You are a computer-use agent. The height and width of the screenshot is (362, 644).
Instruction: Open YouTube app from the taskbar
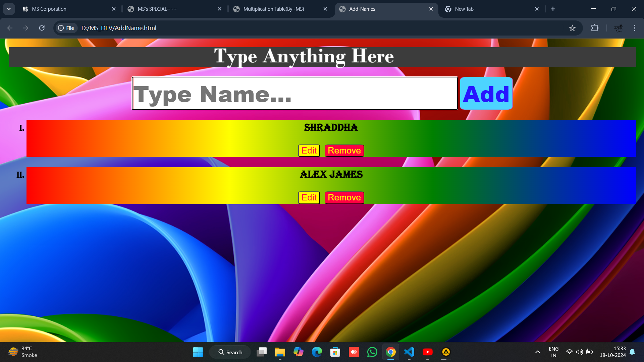[x=427, y=352]
